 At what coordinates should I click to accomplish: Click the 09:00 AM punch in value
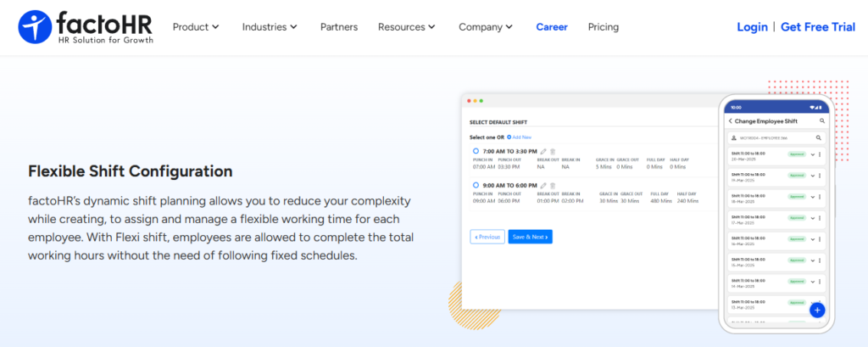[484, 201]
